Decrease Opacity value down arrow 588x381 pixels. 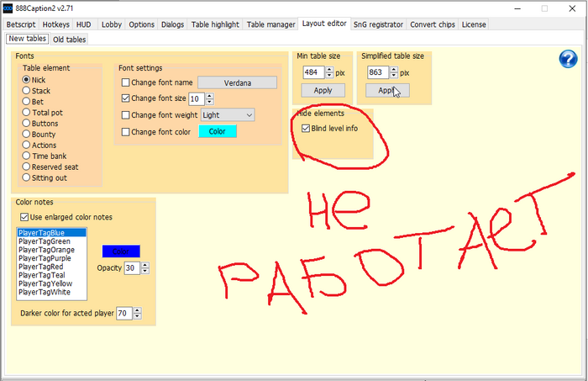(144, 272)
